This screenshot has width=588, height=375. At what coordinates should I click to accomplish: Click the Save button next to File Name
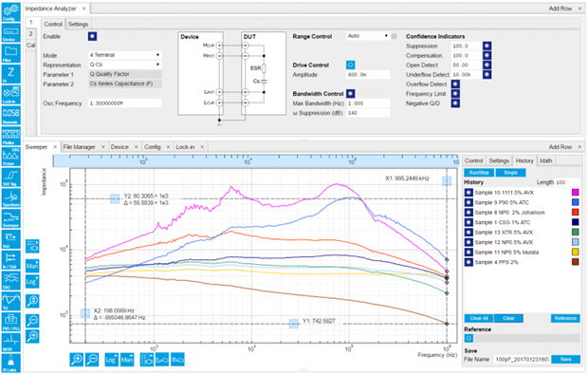(x=565, y=359)
